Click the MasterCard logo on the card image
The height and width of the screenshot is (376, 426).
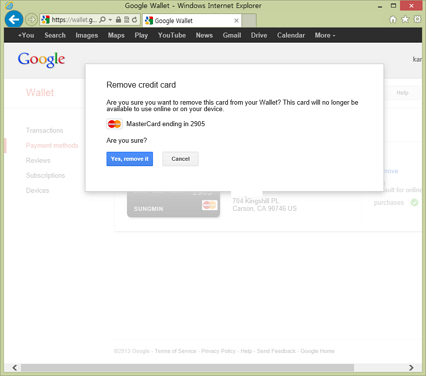[x=209, y=205]
